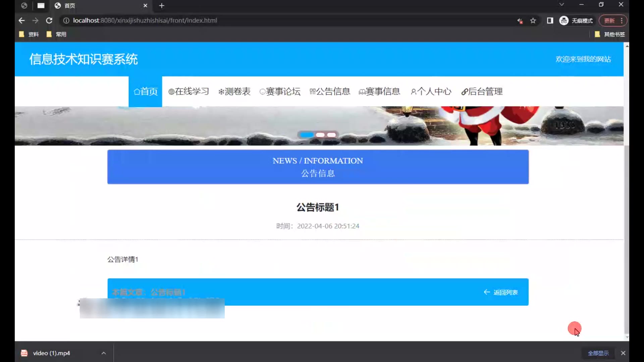Image resolution: width=644 pixels, height=362 pixels.
Task: Open a new tab with the plus icon
Action: (x=162, y=6)
